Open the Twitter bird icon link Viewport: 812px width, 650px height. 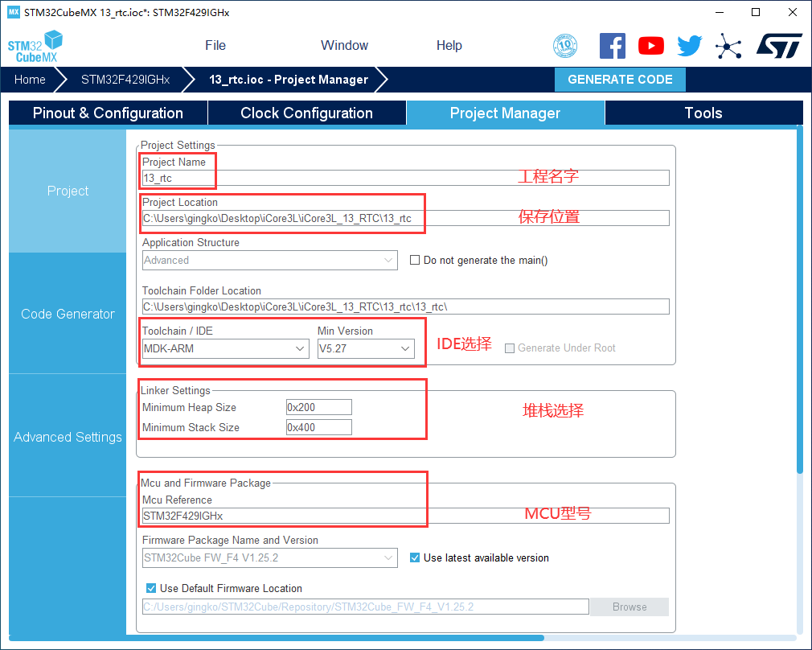tap(690, 46)
